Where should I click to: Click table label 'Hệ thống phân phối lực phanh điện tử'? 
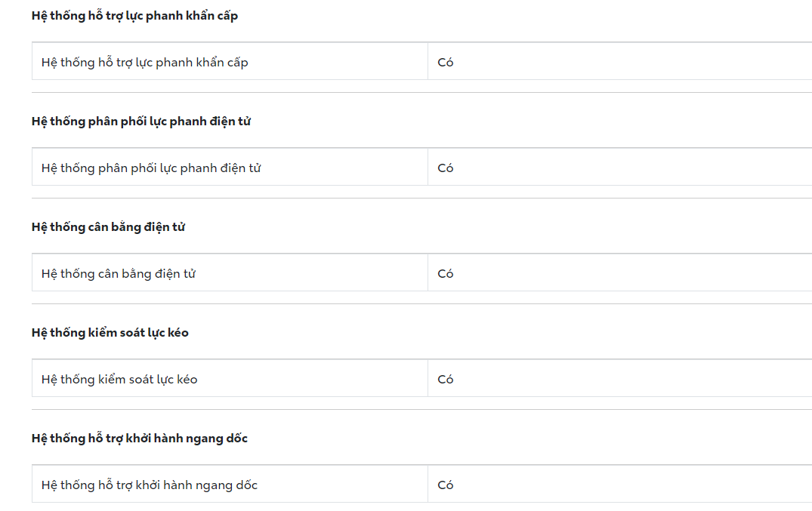(x=151, y=168)
